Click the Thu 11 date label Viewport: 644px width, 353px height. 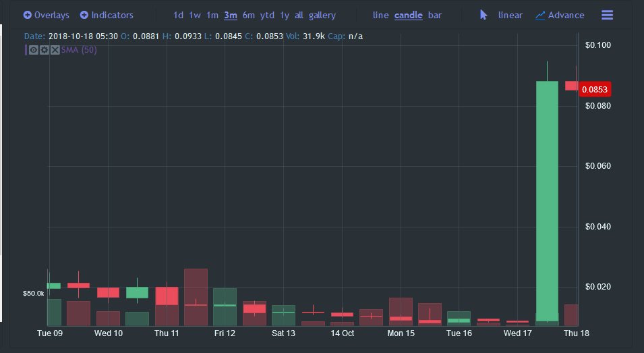pos(167,333)
